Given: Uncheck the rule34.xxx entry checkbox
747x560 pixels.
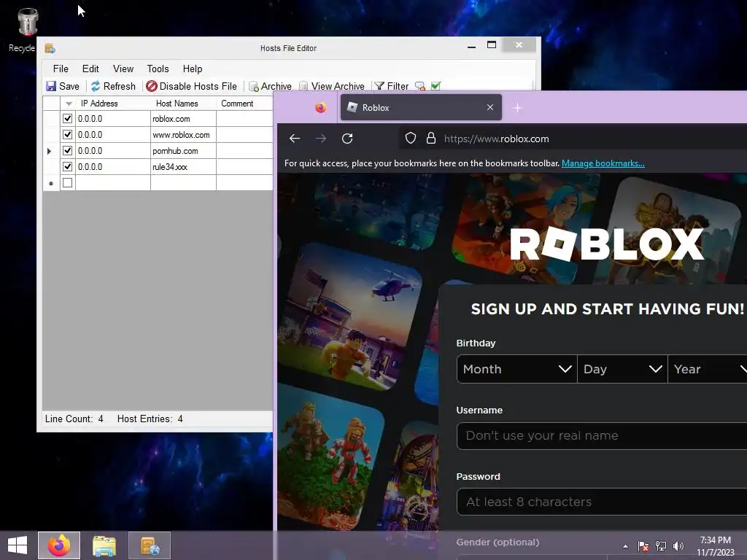Looking at the screenshot, I should point(68,167).
